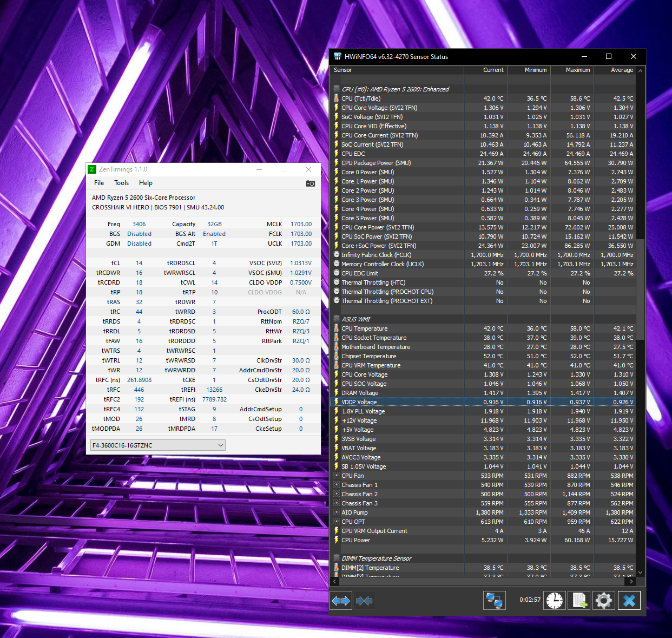Click lightning icon beside CPU Core Voltage (SVI2 TFN)
Image resolution: width=672 pixels, height=638 pixels.
click(x=337, y=108)
